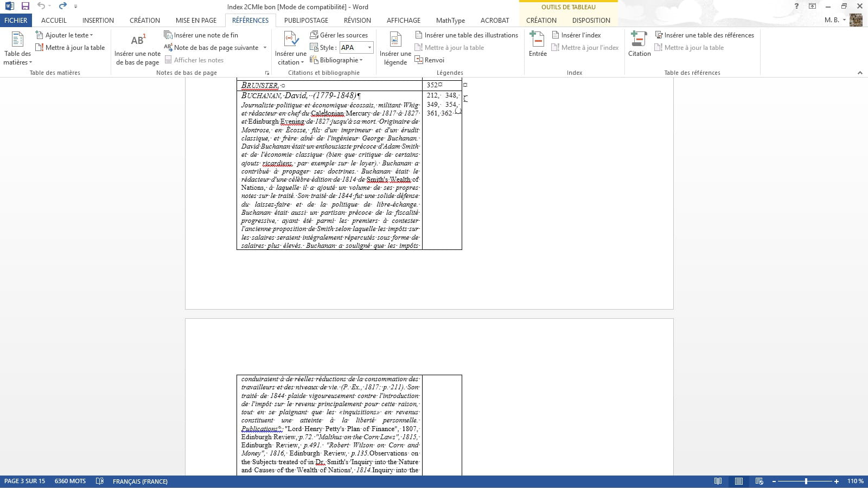Click the Save icon in quick access toolbar
Screen dimensions: 868x488
click(x=25, y=6)
